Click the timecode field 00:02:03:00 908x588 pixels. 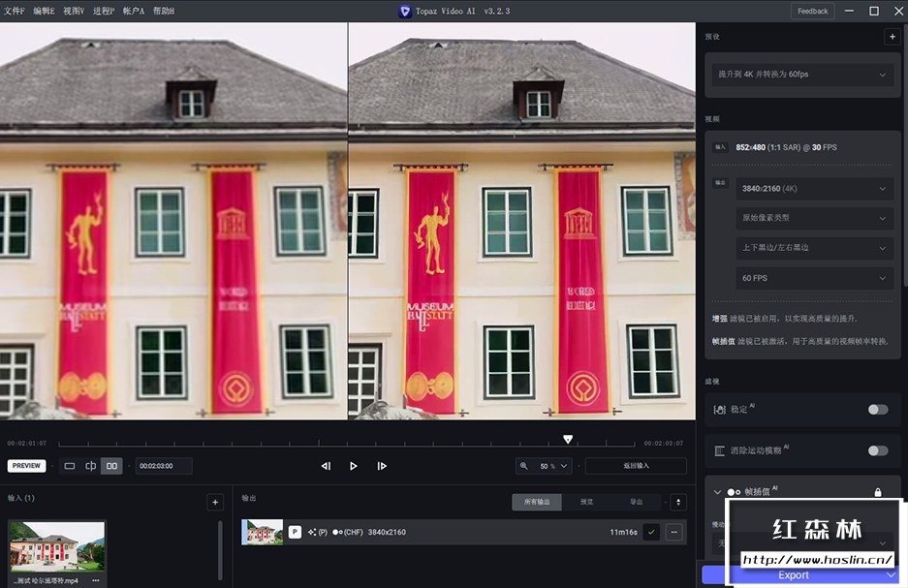tap(164, 466)
